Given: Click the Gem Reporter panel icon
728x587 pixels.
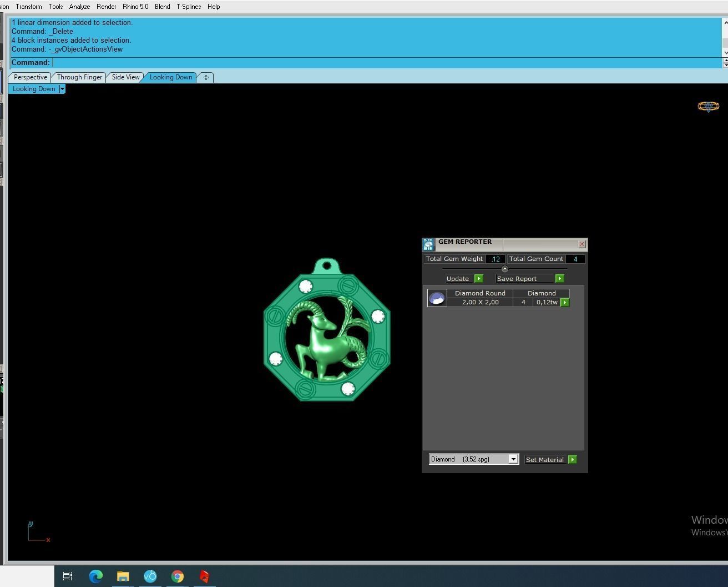Looking at the screenshot, I should coord(428,244).
